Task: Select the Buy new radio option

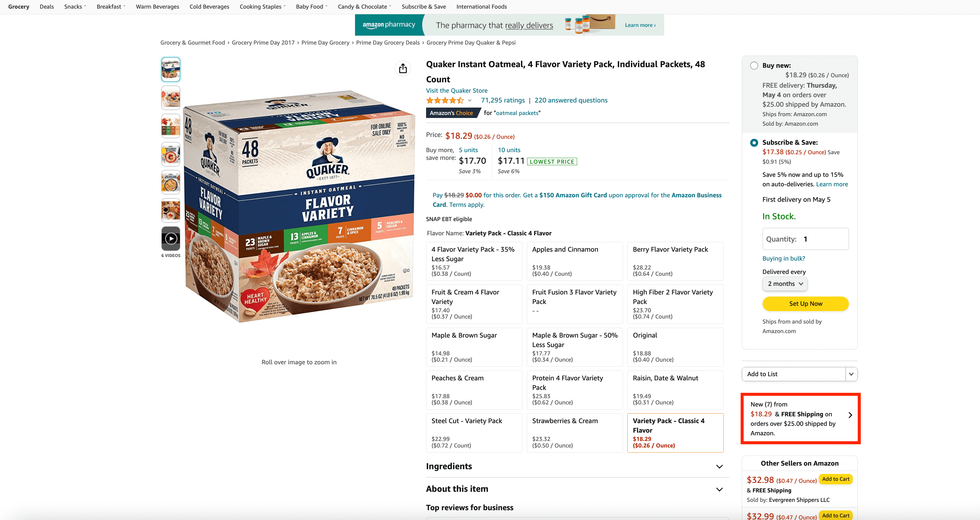Action: coord(754,65)
